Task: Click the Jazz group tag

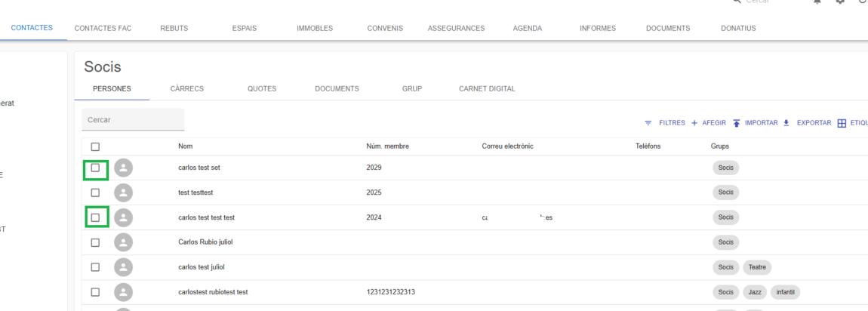Action: [x=755, y=292]
